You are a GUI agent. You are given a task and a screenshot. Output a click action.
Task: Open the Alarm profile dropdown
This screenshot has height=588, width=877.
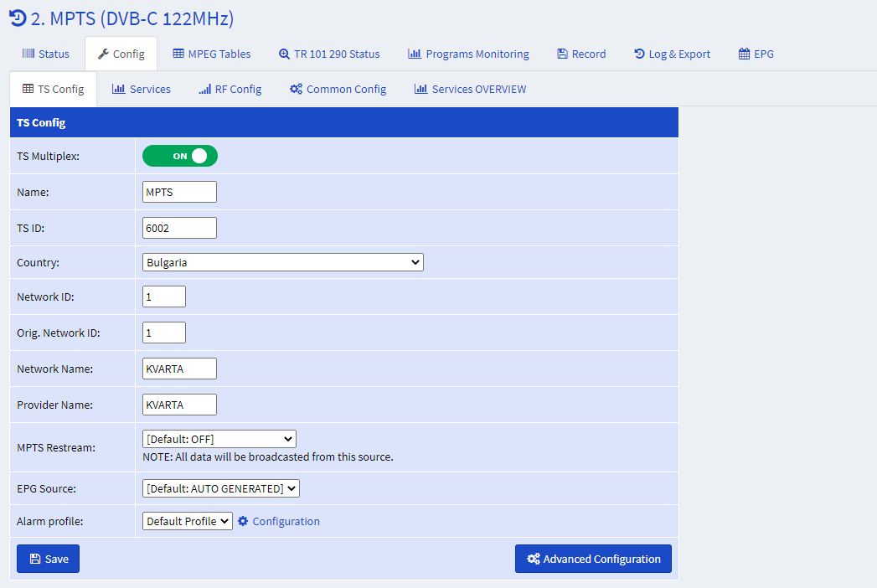tap(188, 521)
